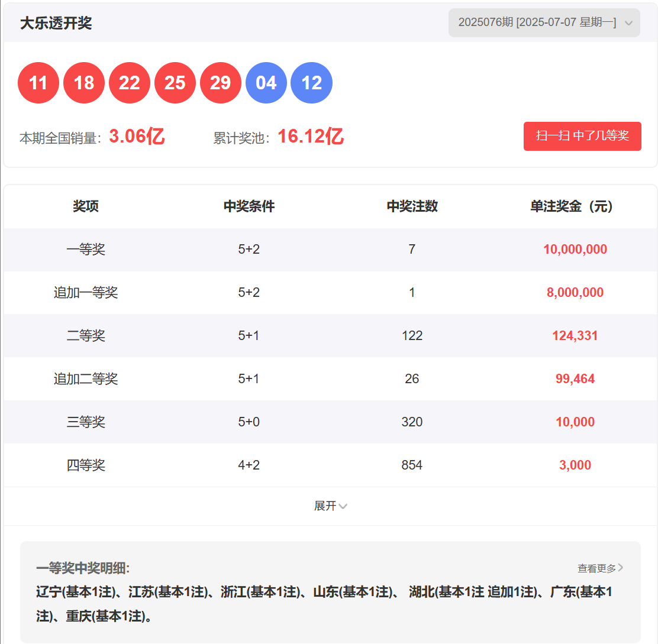Click the 扫一扫 中了几等奖 button
The height and width of the screenshot is (644, 658).
click(x=582, y=136)
